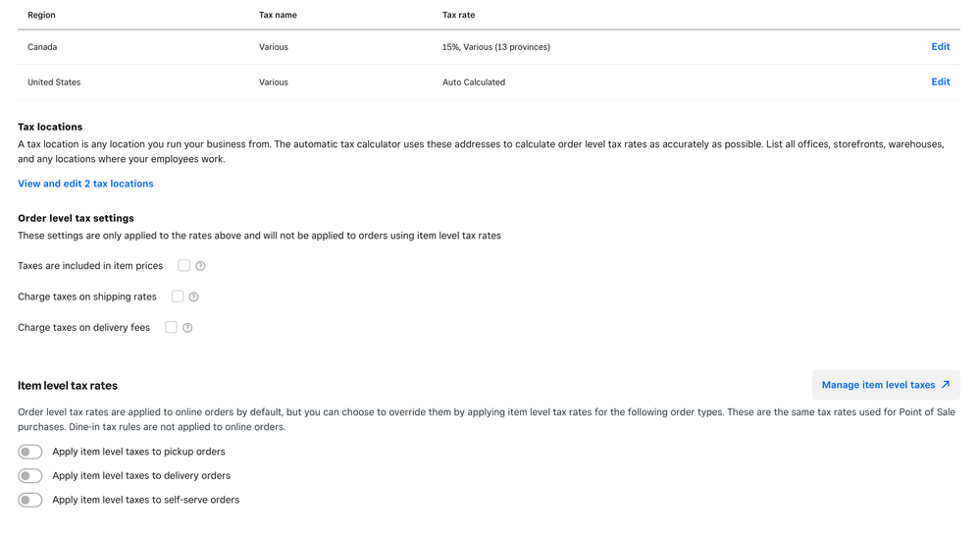Select the Canada row region name
Image resolution: width=980 pixels, height=540 pixels.
click(42, 47)
